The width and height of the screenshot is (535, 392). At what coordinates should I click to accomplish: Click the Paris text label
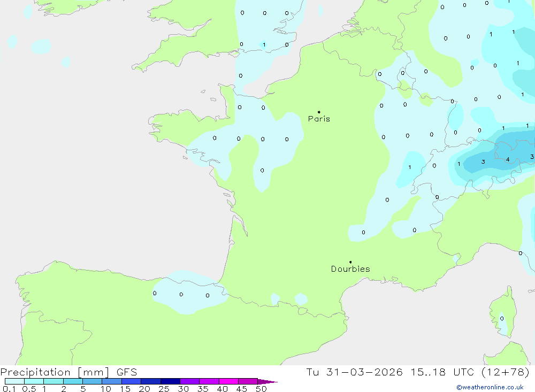pyautogui.click(x=319, y=119)
